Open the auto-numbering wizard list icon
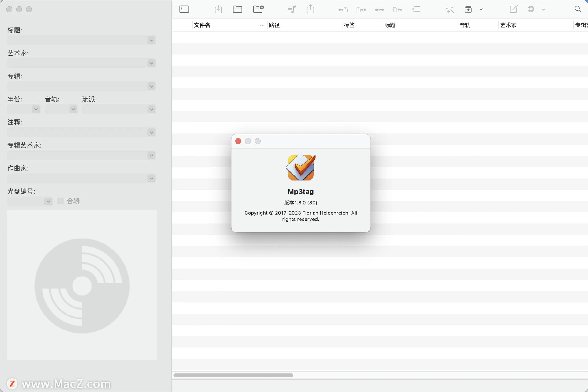Viewport: 588px width, 392px height. (416, 9)
